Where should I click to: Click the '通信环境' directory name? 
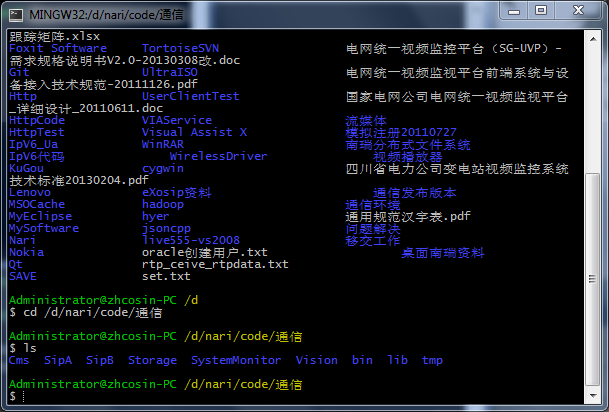coord(373,205)
